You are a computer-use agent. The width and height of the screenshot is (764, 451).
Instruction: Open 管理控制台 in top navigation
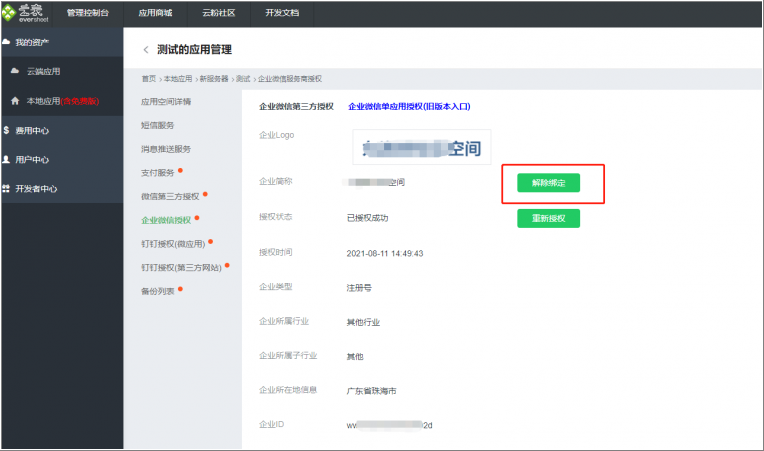click(88, 13)
